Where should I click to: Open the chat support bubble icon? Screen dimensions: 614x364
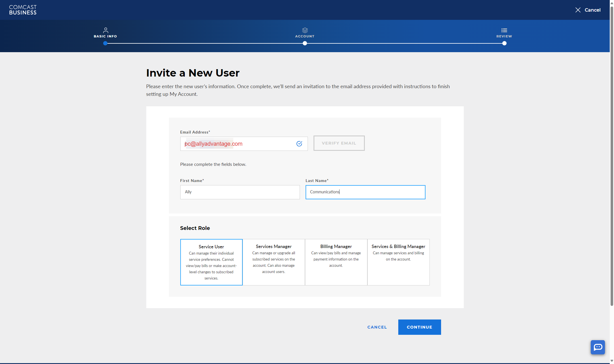pyautogui.click(x=598, y=347)
